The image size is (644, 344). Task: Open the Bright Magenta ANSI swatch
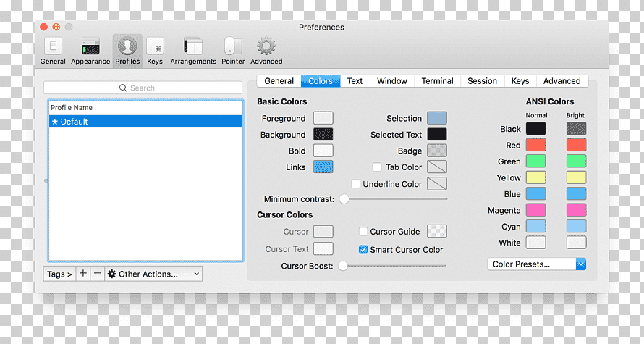[x=576, y=210]
